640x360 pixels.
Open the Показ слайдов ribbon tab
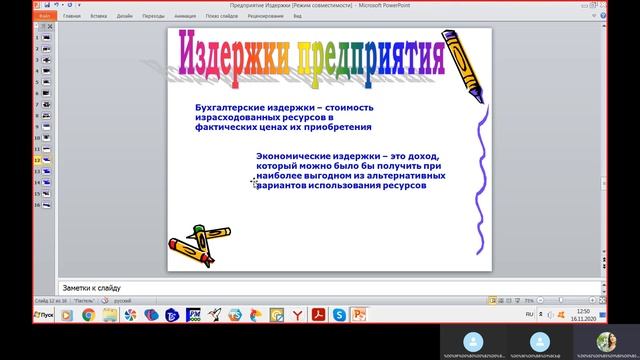222,16
